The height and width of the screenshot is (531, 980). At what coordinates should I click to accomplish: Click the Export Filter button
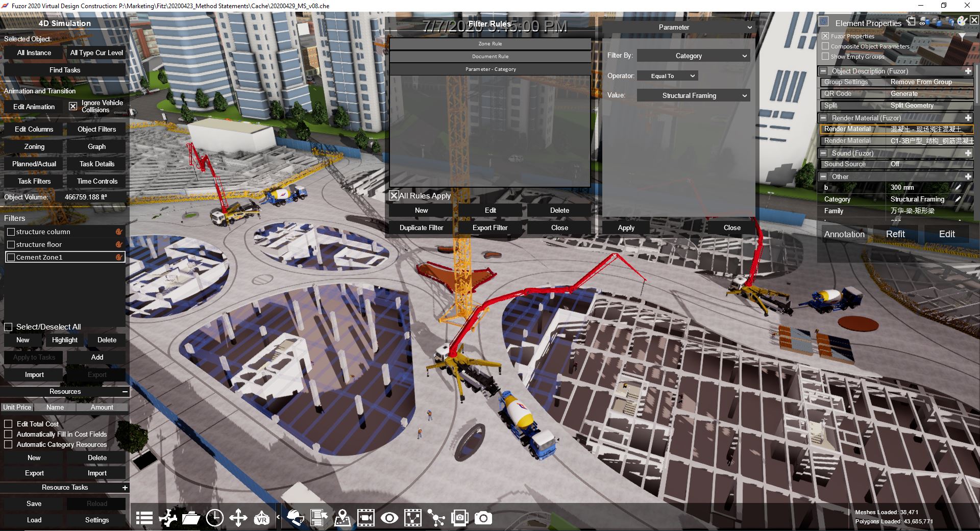(x=489, y=228)
